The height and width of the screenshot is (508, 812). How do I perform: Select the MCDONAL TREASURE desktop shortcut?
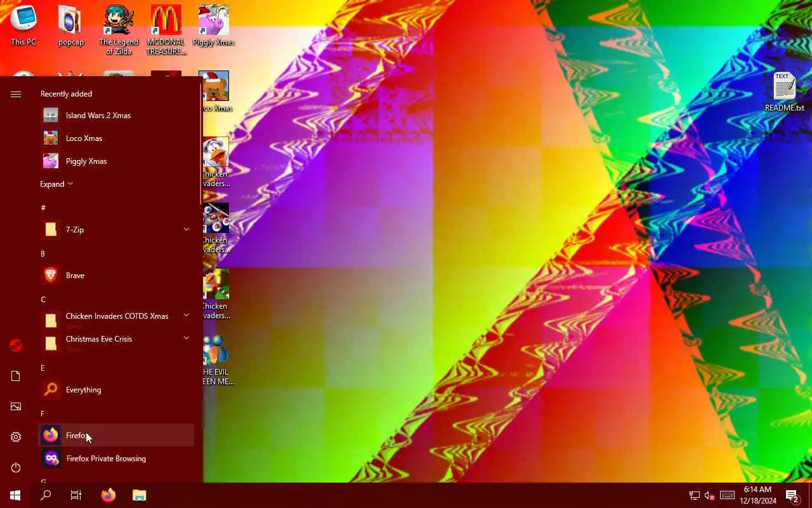coord(166,30)
